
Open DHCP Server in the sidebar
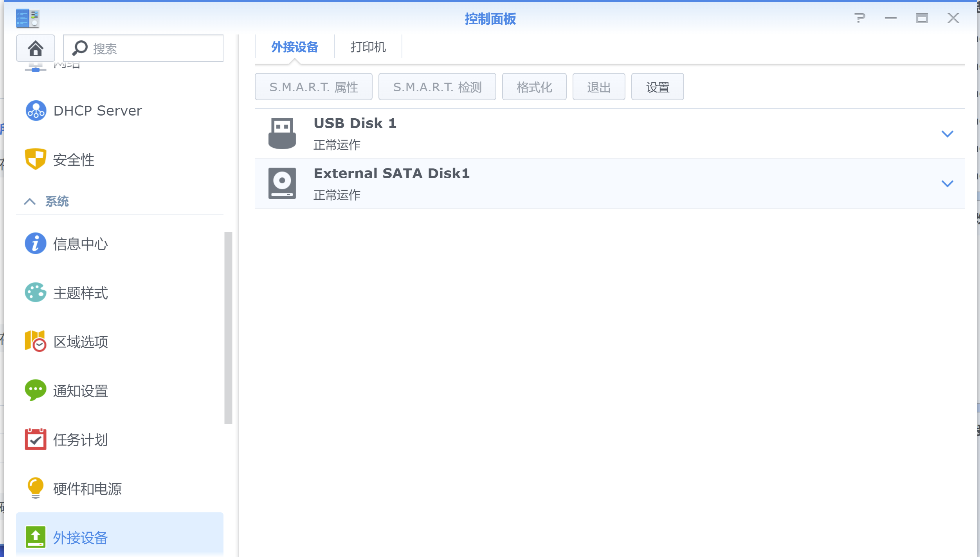tap(120, 110)
